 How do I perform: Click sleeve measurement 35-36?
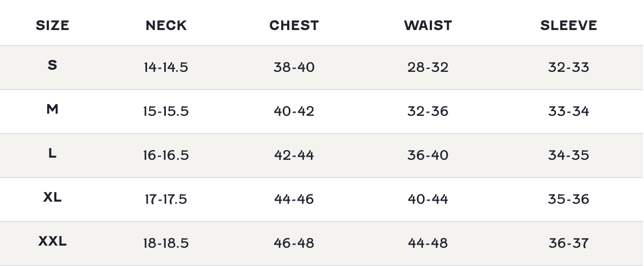click(x=568, y=199)
